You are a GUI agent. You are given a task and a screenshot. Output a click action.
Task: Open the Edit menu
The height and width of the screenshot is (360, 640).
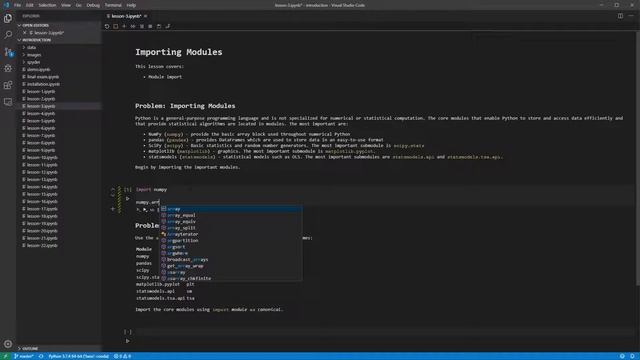point(29,5)
